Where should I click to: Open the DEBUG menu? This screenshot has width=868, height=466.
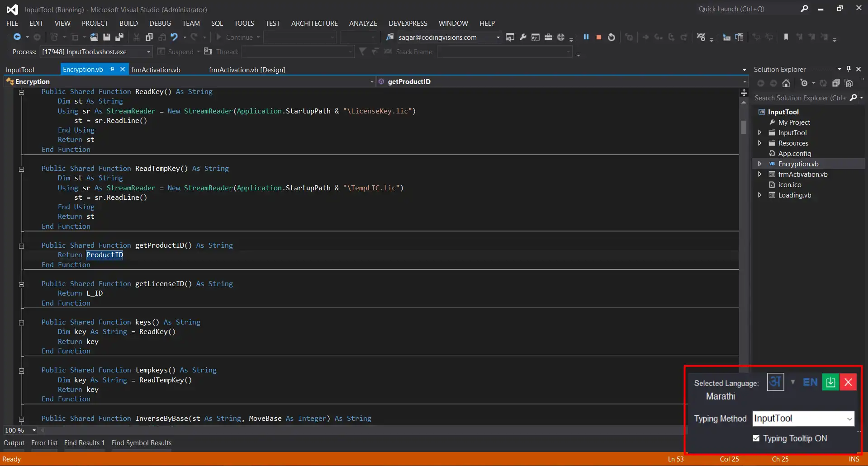point(160,23)
